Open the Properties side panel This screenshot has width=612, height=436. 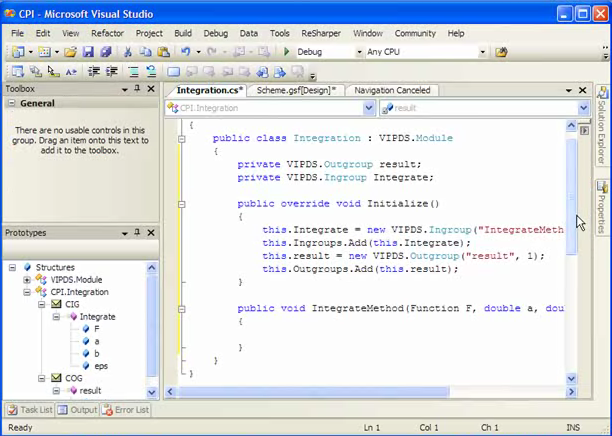pos(602,207)
